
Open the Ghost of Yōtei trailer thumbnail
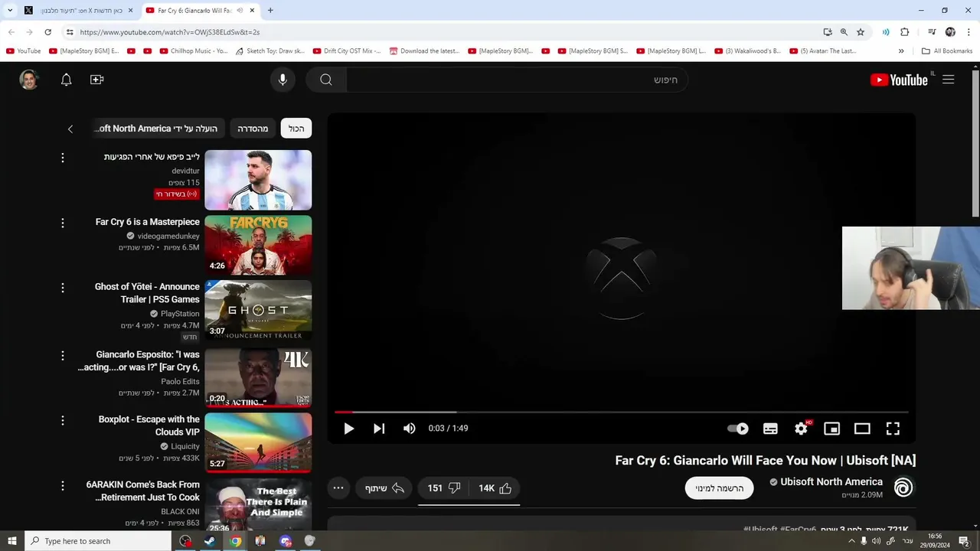(258, 310)
